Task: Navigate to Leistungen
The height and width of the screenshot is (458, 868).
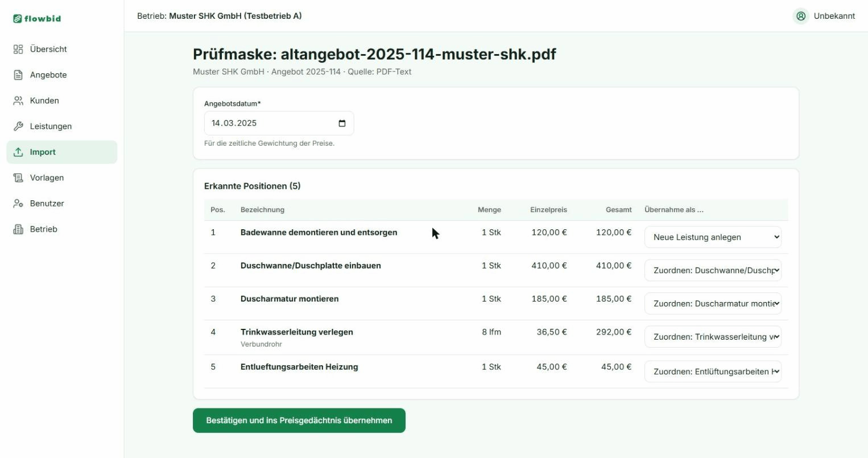Action: pyautogui.click(x=61, y=126)
